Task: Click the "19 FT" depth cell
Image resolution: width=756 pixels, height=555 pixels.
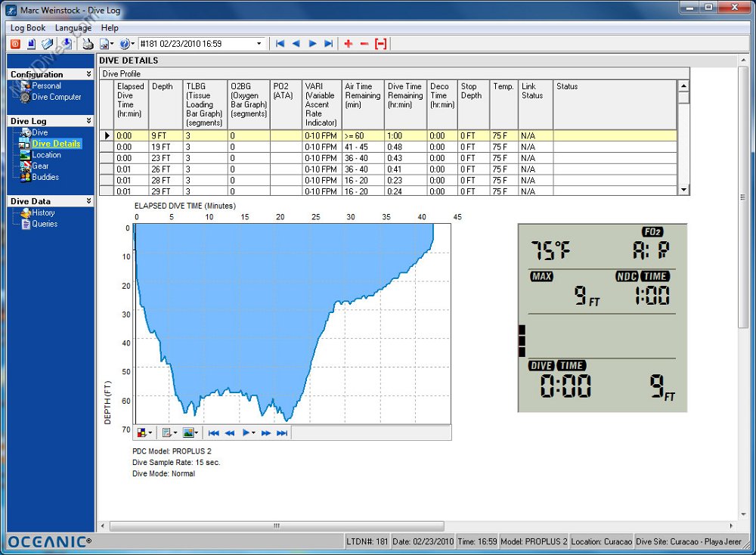Action: click(166, 147)
